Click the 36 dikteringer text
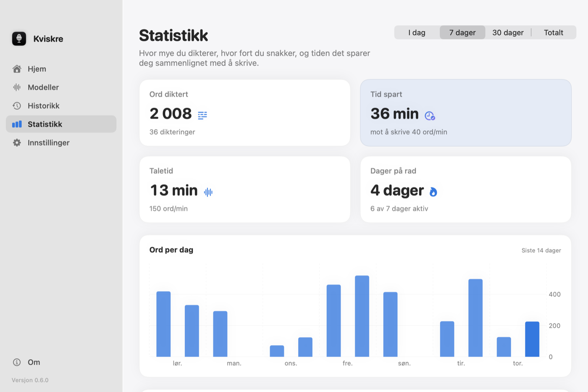 [x=172, y=132]
